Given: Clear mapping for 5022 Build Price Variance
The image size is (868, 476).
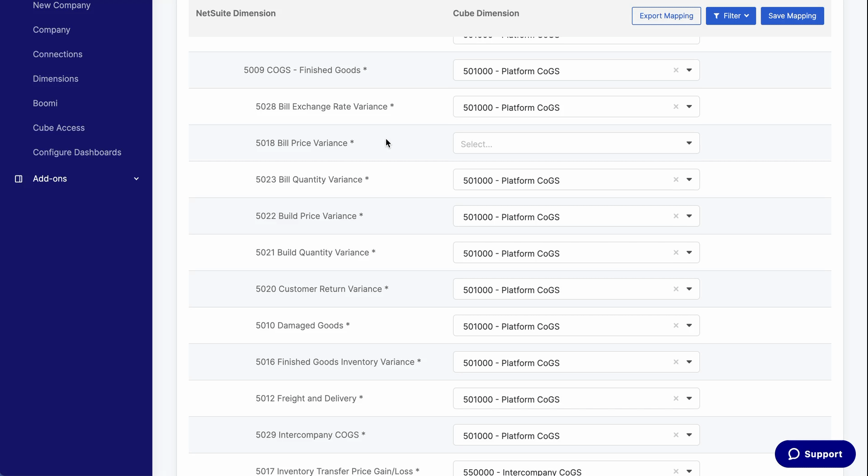Looking at the screenshot, I should tap(676, 216).
